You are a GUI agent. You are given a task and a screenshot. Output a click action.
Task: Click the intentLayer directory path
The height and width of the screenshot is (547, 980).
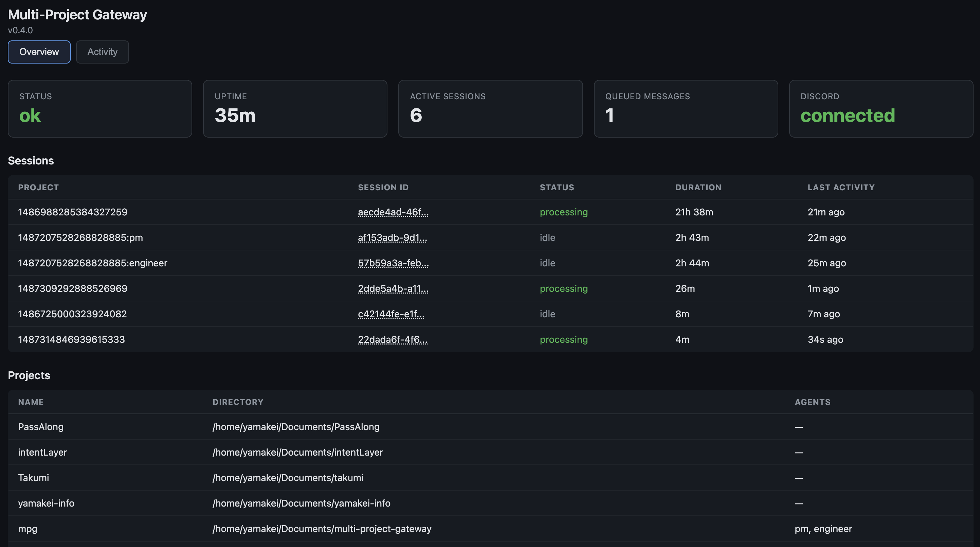297,452
